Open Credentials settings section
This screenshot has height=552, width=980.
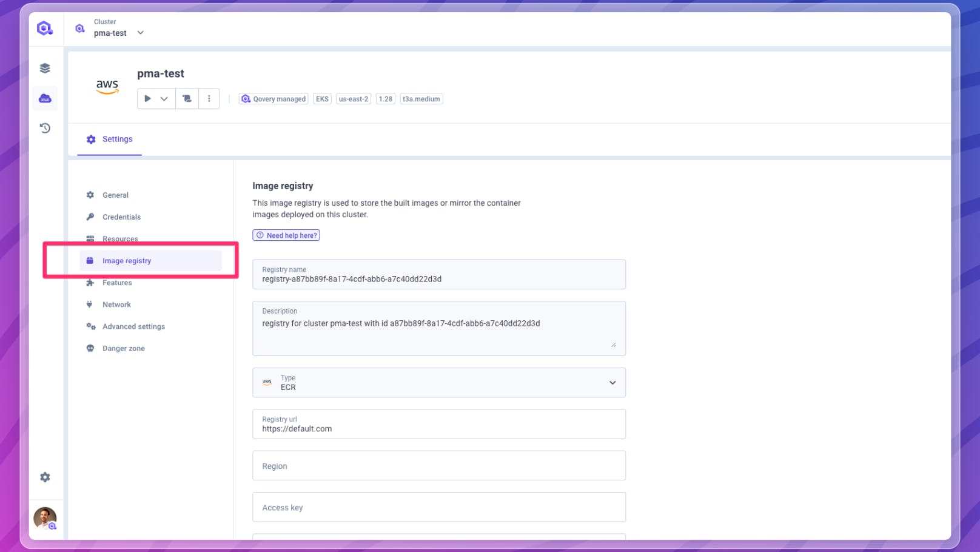tap(121, 217)
